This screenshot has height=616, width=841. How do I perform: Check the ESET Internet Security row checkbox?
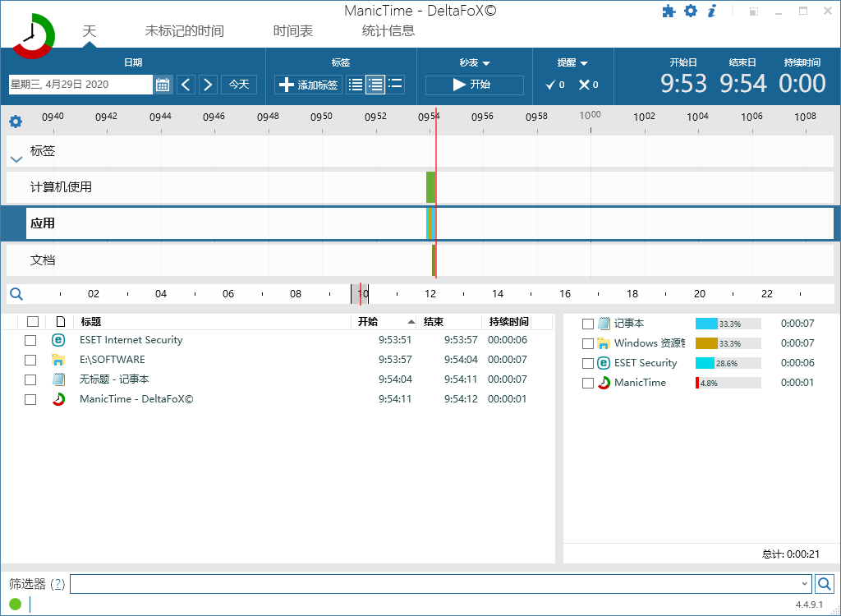[30, 340]
